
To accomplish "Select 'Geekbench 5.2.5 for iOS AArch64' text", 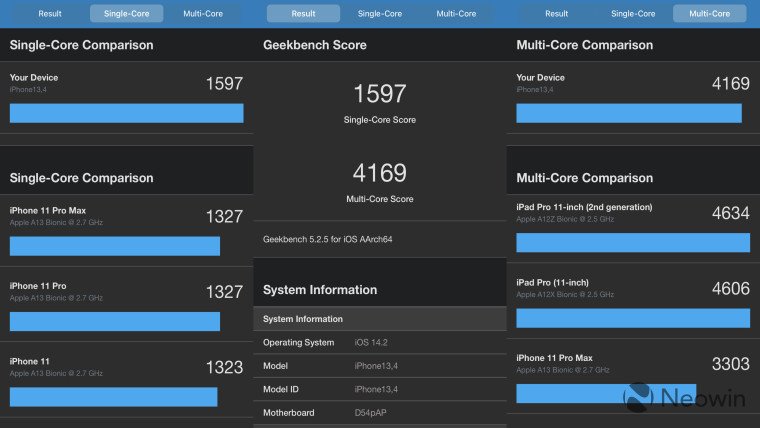I will tap(328, 239).
